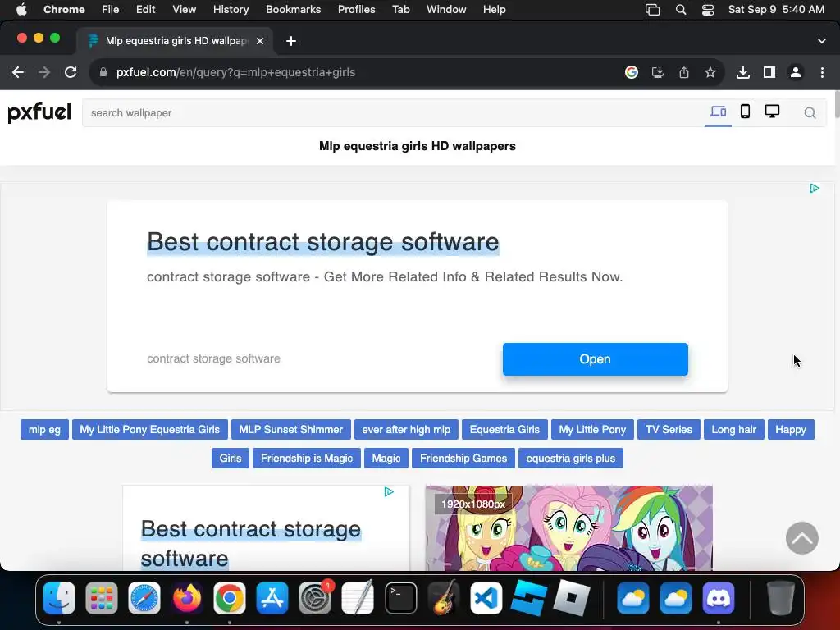Open App Store from the dock
This screenshot has width=840, height=630.
pyautogui.click(x=272, y=598)
